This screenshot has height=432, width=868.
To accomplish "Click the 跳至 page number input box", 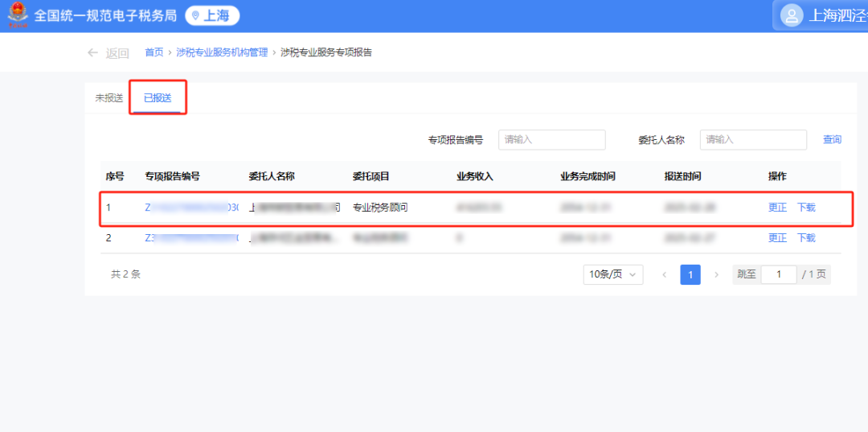I will point(778,274).
